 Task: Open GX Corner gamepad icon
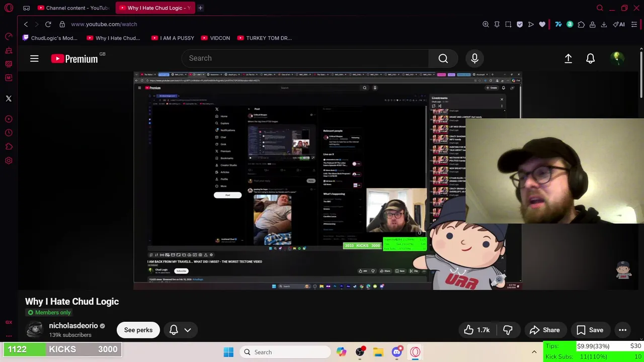[x=26, y=8]
